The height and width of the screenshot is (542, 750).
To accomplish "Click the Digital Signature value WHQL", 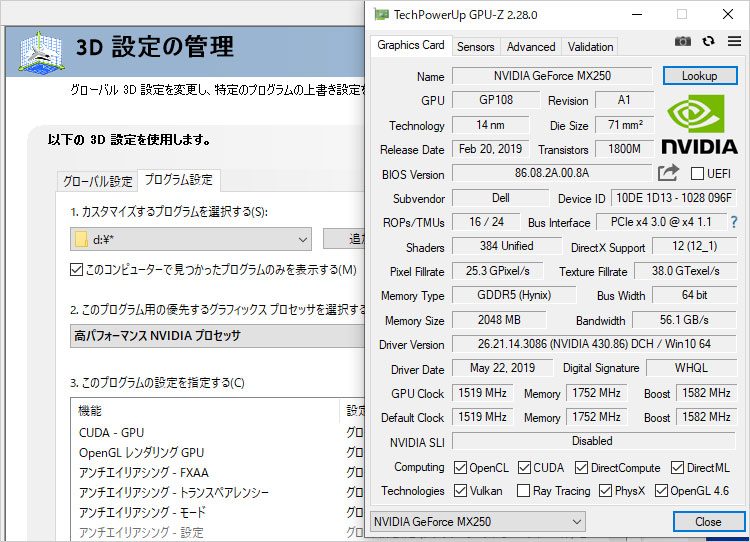I will click(691, 368).
